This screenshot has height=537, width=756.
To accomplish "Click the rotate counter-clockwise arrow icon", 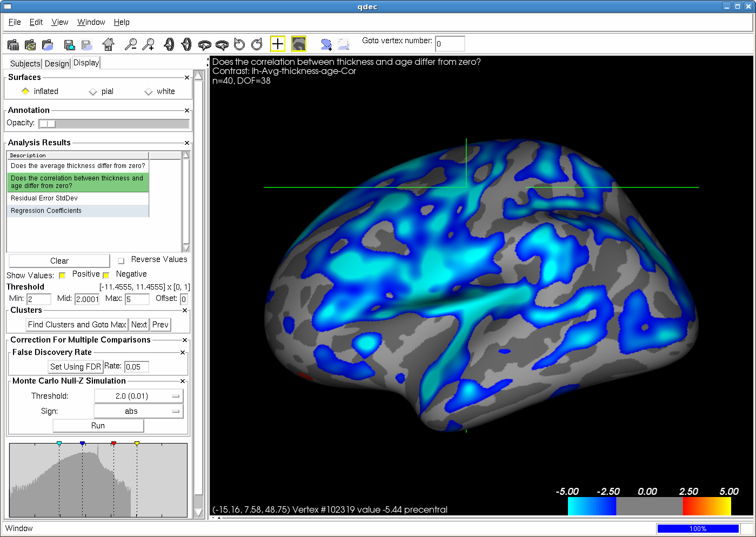I will (239, 44).
